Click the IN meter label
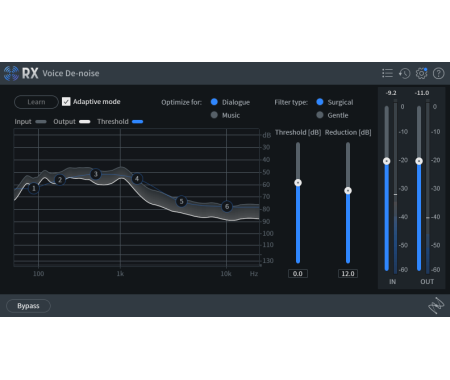The height and width of the screenshot is (380, 450). pos(393,282)
